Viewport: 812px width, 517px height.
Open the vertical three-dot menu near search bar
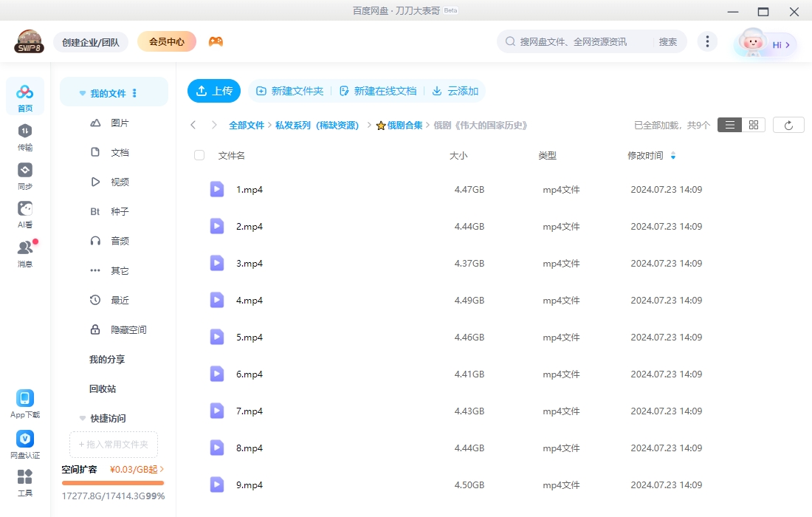pyautogui.click(x=707, y=41)
